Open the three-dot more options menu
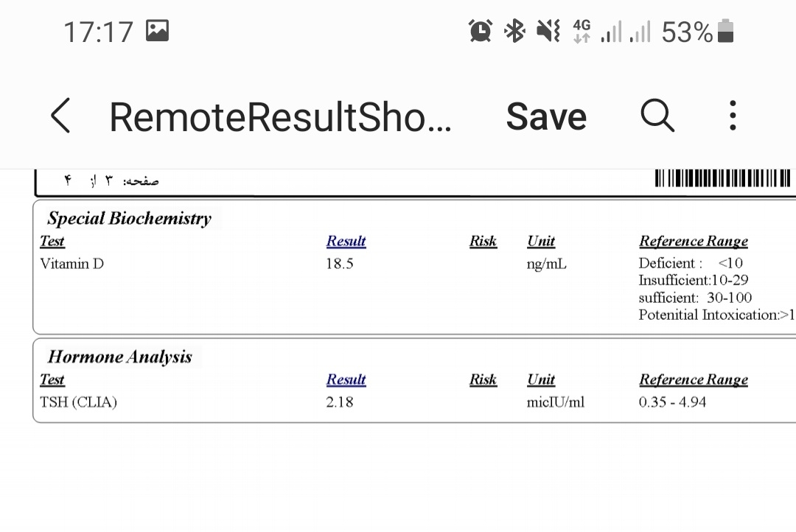Viewport: 796px width, 532px height. point(732,116)
